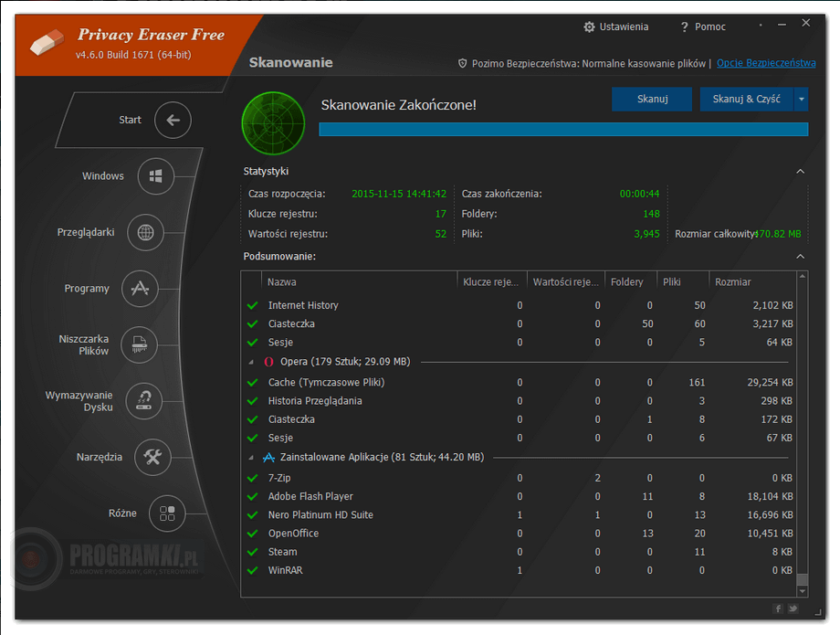Click the Ustawienia gear icon

point(589,26)
